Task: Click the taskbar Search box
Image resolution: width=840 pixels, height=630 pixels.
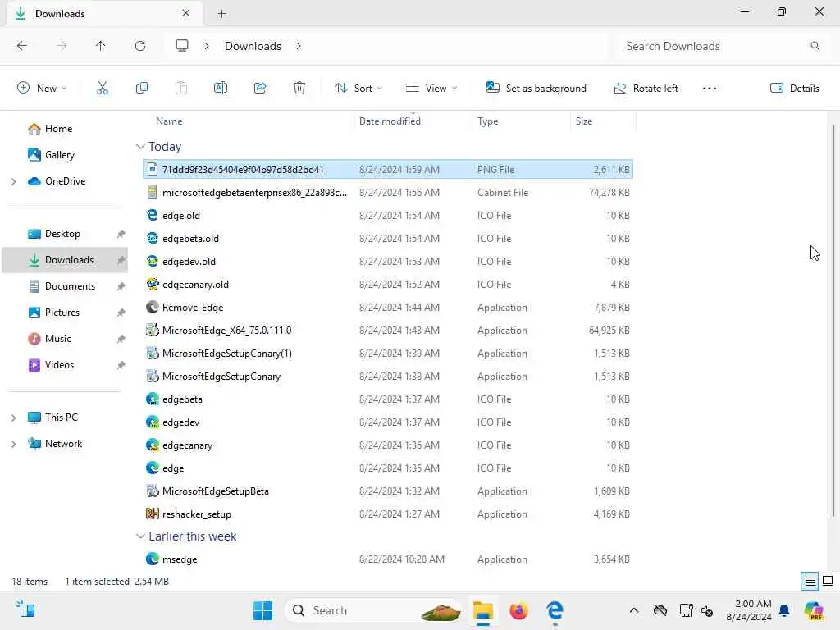Action: pyautogui.click(x=373, y=610)
